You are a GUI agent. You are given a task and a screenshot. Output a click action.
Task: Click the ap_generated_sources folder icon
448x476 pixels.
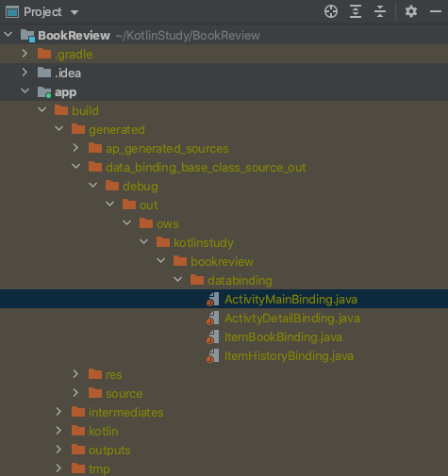pos(95,148)
